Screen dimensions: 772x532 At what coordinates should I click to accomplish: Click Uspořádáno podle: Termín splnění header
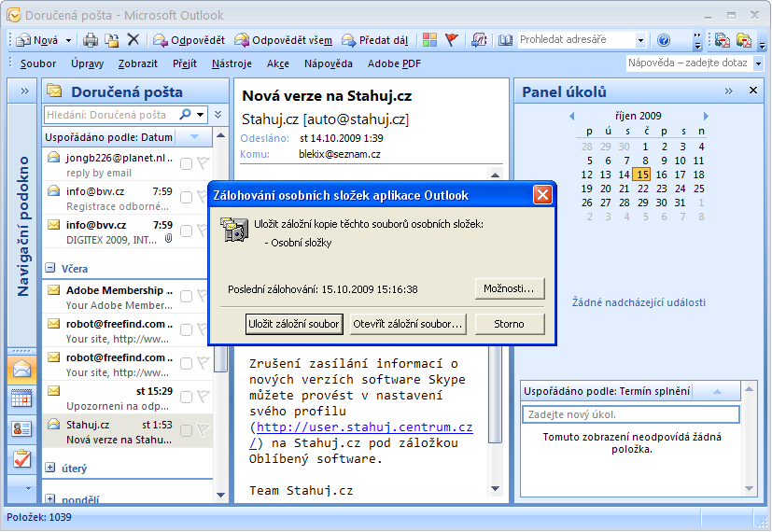click(x=607, y=391)
